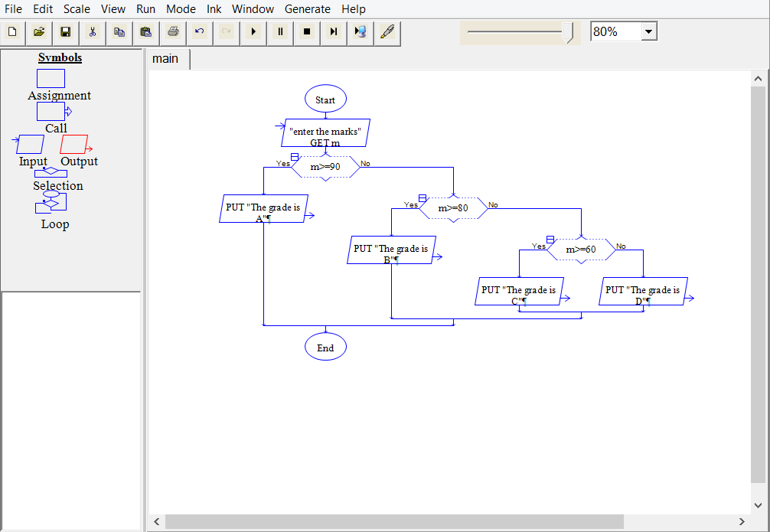Collapse the m>=90 selection block
Screen dimensions: 770x532
click(295, 157)
